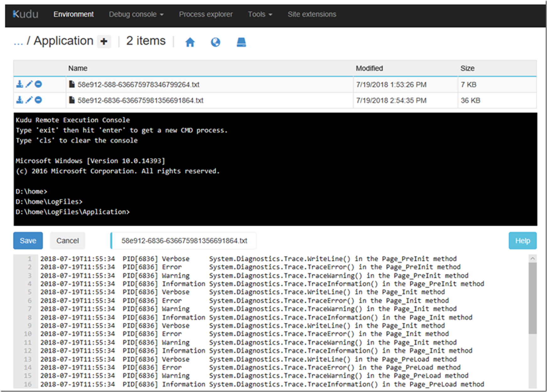Edit file 58e912-588-636675978346799264.txt with pencil icon
The image size is (547, 392).
tap(29, 84)
